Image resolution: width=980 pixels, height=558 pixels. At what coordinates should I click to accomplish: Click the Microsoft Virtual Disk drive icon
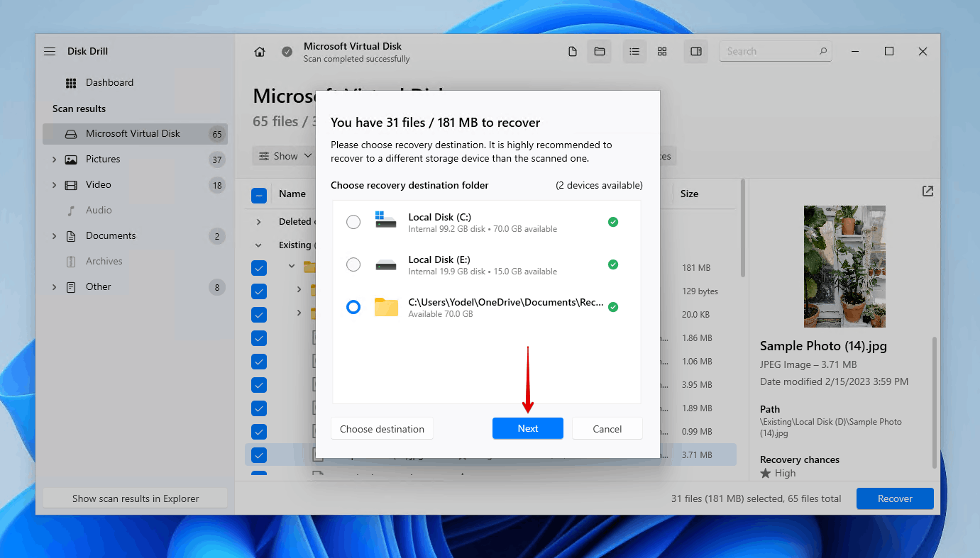click(x=71, y=134)
